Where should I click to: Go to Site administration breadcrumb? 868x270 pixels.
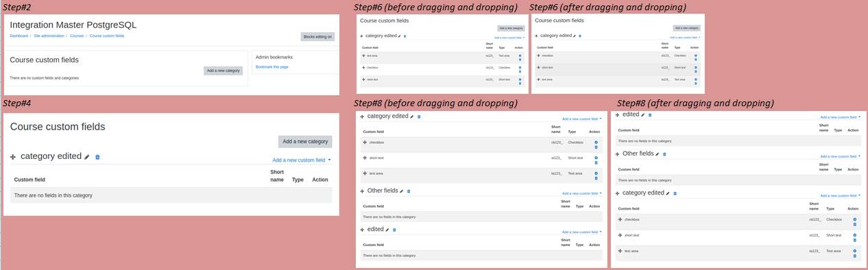tap(49, 35)
